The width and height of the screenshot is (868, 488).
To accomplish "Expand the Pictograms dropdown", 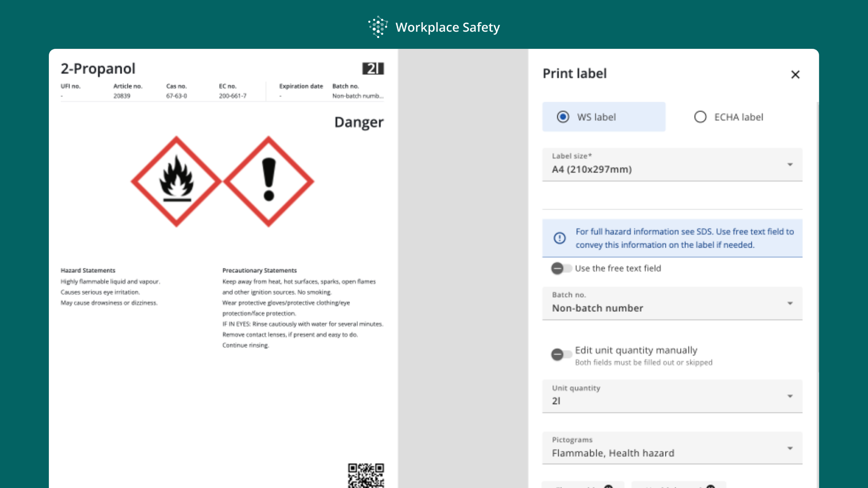I will [672, 448].
